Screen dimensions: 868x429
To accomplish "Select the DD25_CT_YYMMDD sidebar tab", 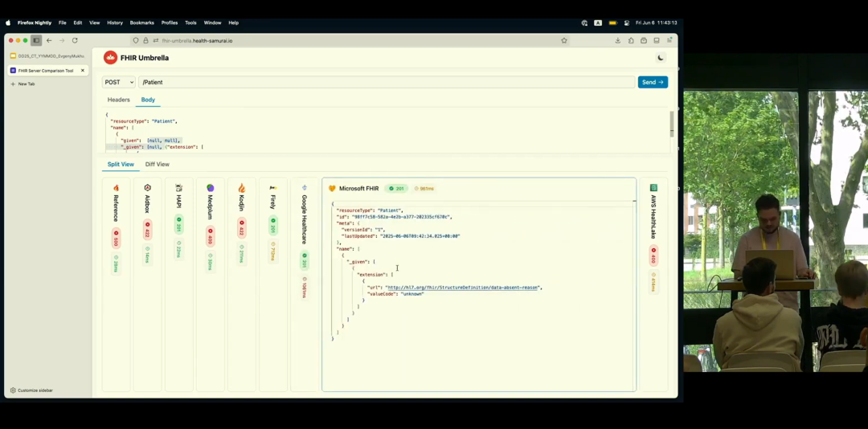I will click(47, 56).
